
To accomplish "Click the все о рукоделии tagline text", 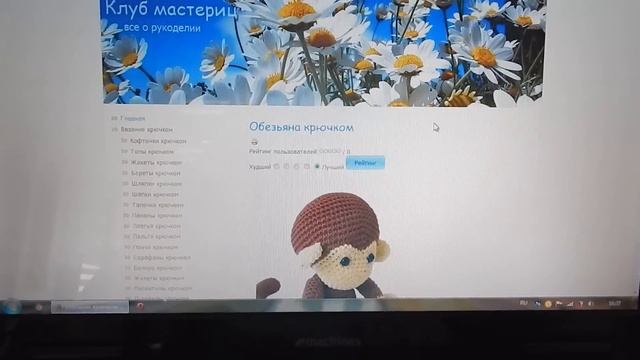I will coord(162,28).
